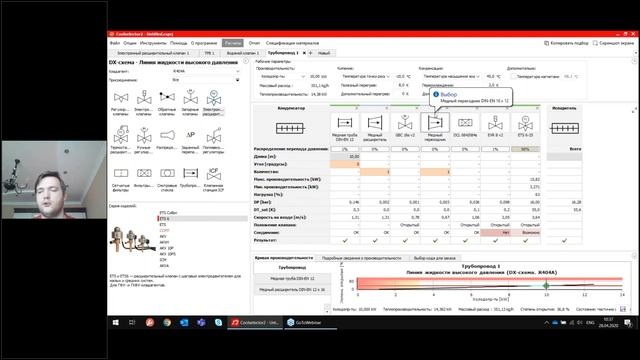Select the solenoid valves icon labelled Электро... клапаны
Viewport: 640px width, 360px height.
(x=144, y=98)
